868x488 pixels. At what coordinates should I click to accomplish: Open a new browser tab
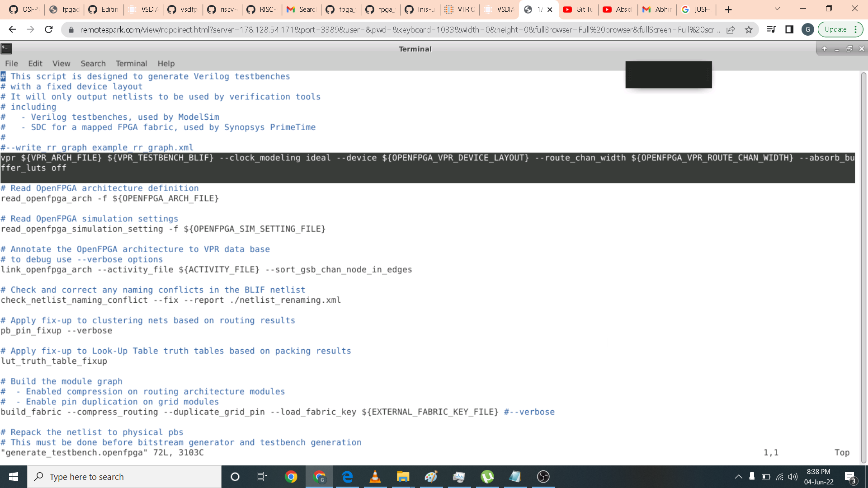point(728,9)
